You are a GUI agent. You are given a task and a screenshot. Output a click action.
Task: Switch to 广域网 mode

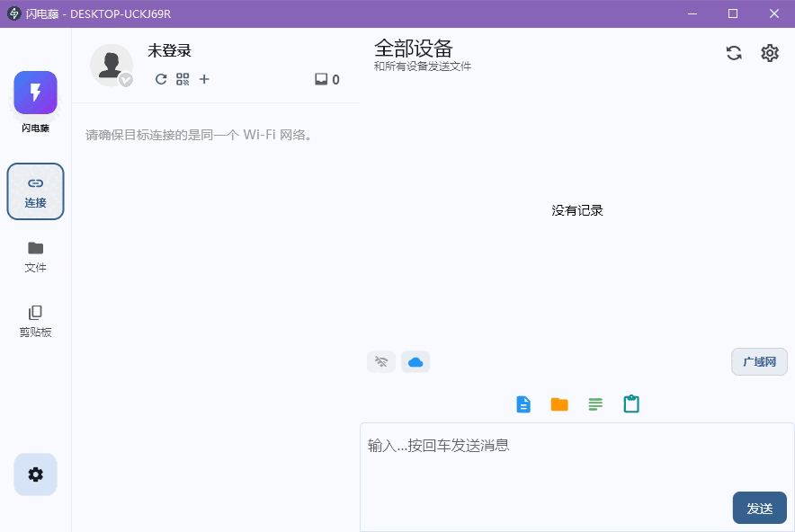pos(759,361)
